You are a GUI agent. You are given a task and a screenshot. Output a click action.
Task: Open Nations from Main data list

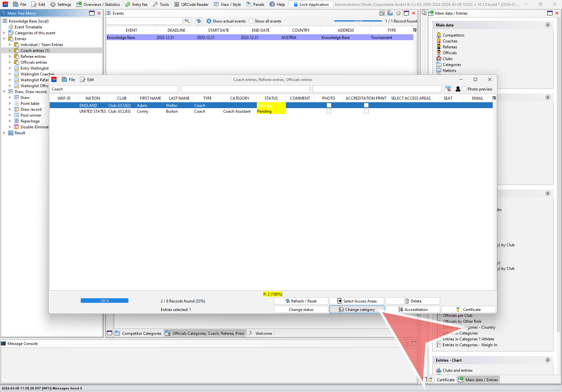pyautogui.click(x=449, y=71)
